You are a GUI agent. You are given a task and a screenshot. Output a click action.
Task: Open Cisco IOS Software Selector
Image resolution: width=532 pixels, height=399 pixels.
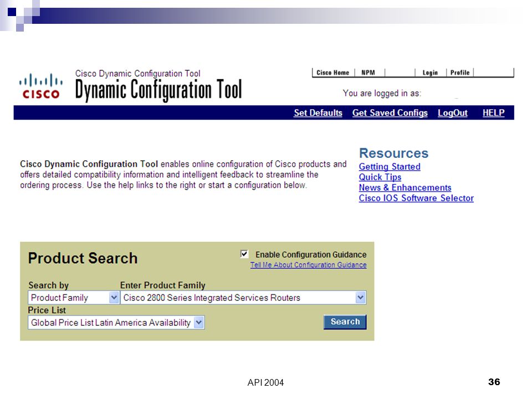(x=416, y=198)
